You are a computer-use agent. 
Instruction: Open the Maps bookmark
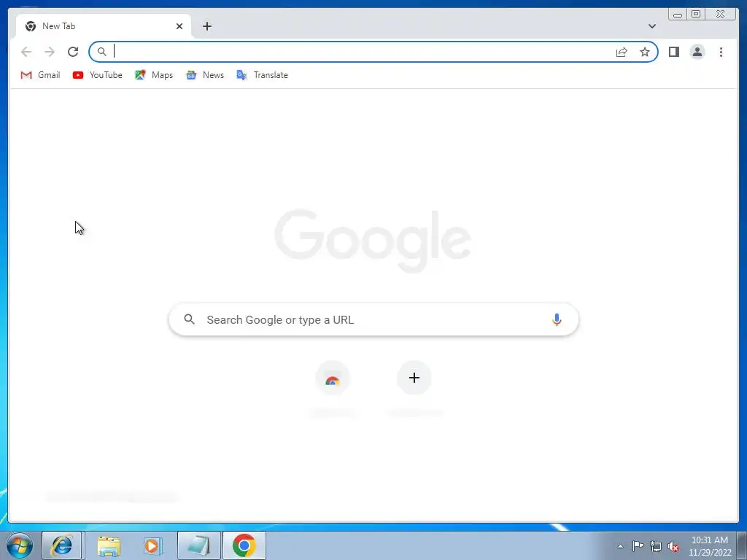point(154,75)
